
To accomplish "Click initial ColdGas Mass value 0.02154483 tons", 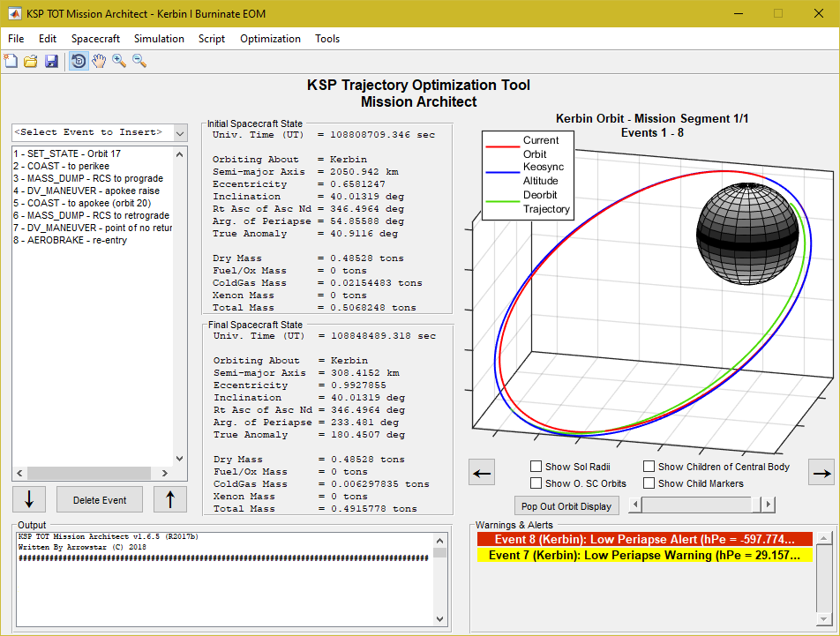I will [376, 282].
